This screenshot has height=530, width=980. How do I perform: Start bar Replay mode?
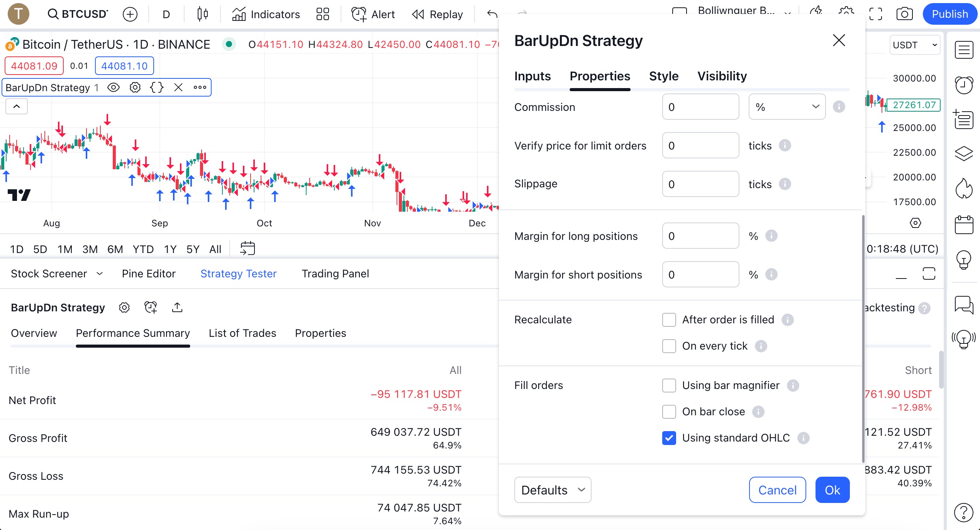437,14
